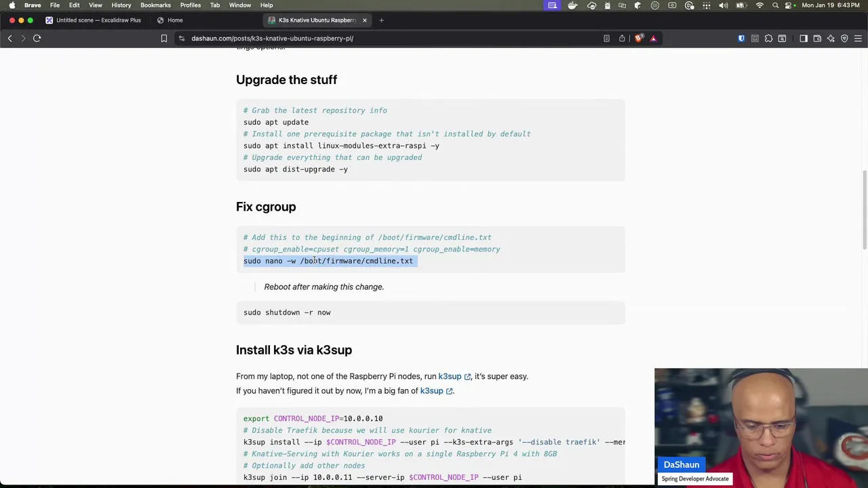Screen dimensions: 868x488
Task: Click the 'Upgrade the stuff' heading
Action: [x=286, y=80]
